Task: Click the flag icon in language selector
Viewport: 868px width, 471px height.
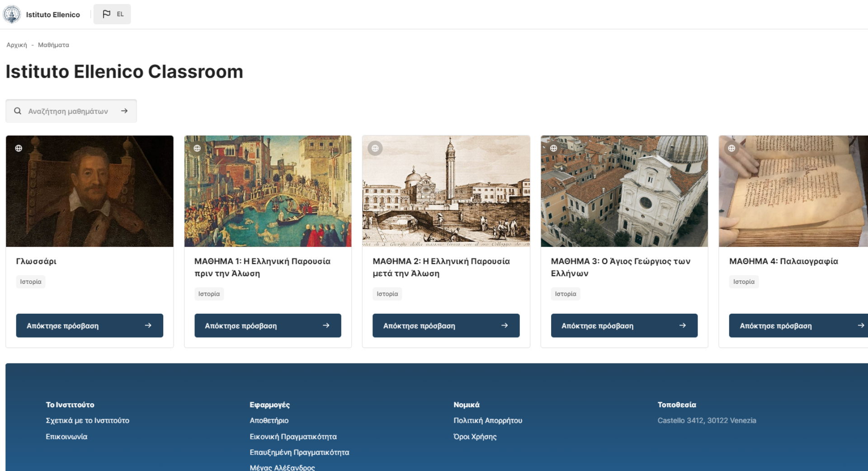Action: click(106, 14)
